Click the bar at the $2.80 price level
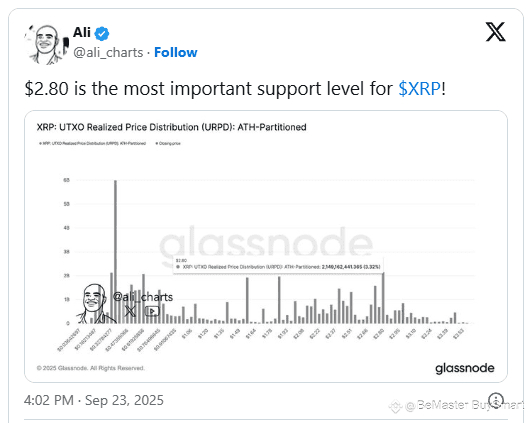 click(x=383, y=298)
